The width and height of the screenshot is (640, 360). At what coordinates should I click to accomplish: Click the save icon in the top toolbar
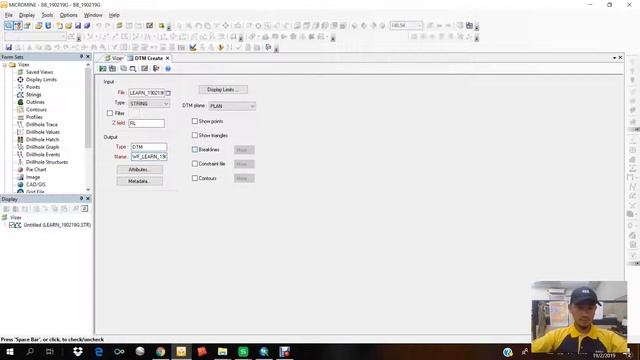click(78, 26)
